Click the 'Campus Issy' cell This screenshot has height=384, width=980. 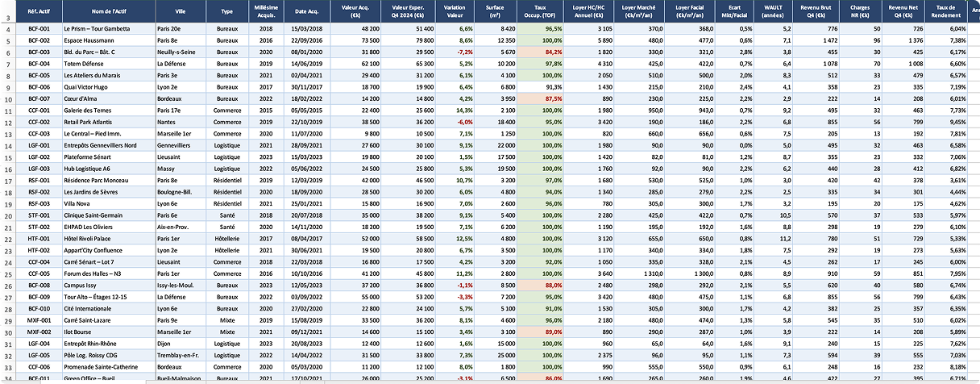click(x=108, y=286)
